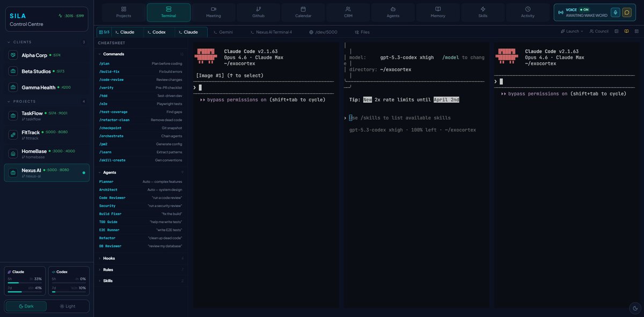The image size is (644, 317).
Task: Click the FitTrack project icon
Action: pos(13,135)
